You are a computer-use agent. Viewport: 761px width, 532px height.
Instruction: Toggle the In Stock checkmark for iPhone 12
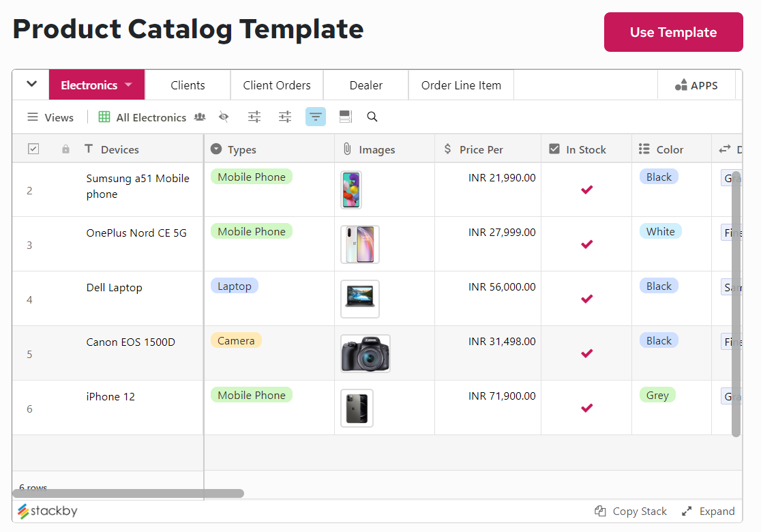[586, 408]
